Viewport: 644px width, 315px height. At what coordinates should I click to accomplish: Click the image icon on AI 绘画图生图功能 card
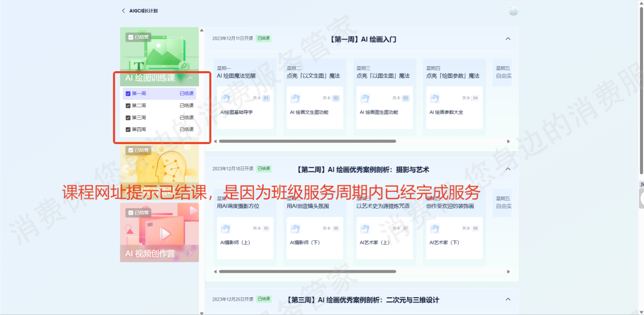[365, 98]
